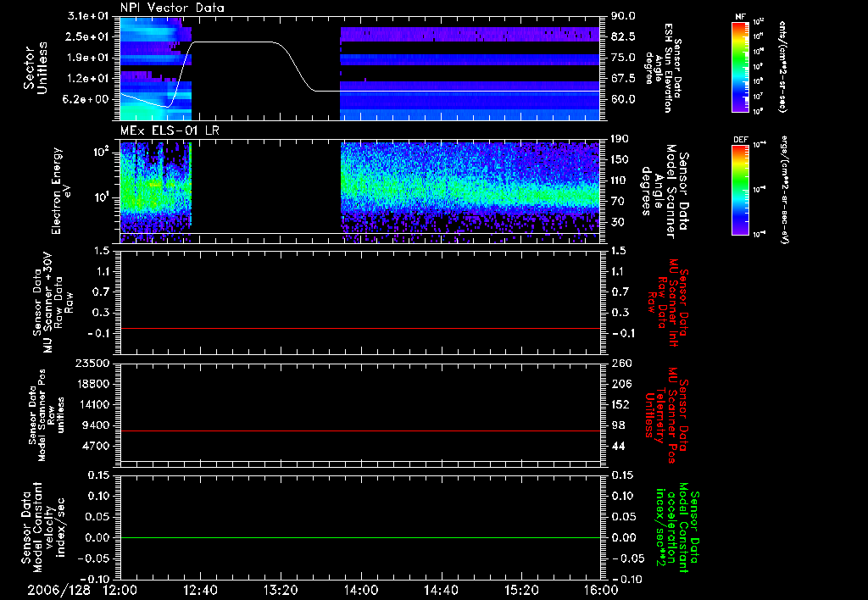Click the NF color bar gradient
Image resolution: width=868 pixels, height=600 pixels.
pos(740,67)
